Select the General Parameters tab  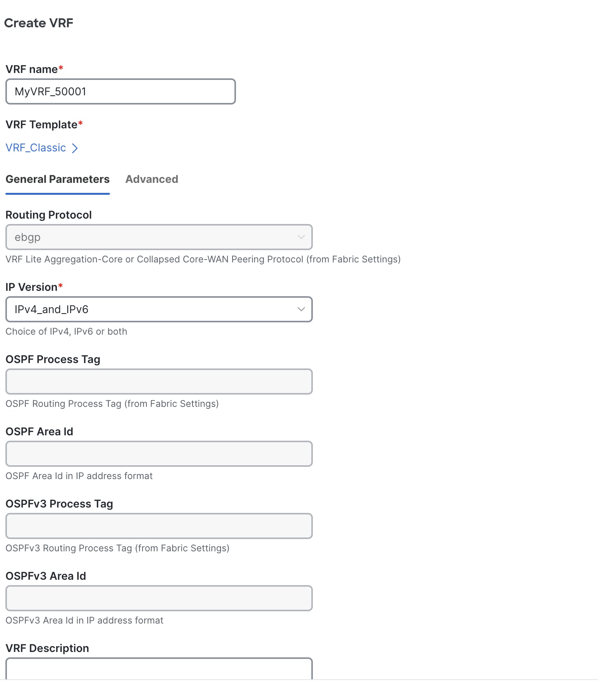58,179
